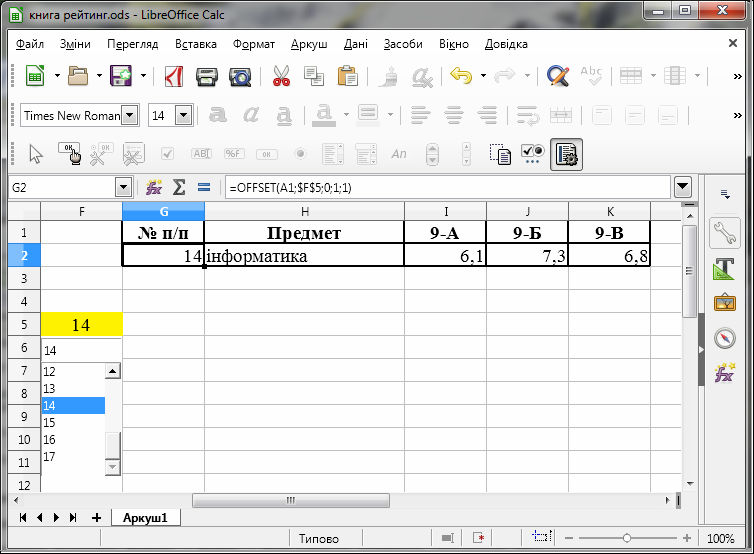Click Center Horizontally toolbar icon
Image resolution: width=754 pixels, height=554 pixels.
[x=453, y=115]
